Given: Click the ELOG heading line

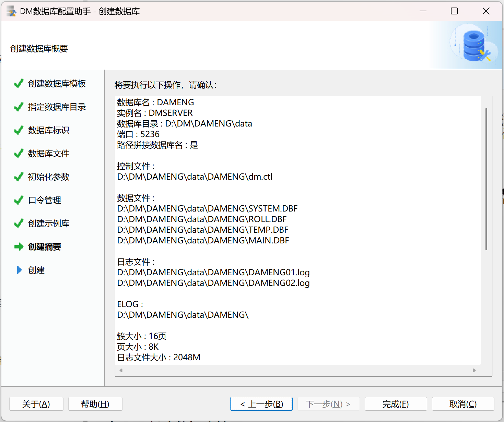Looking at the screenshot, I should (130, 304).
